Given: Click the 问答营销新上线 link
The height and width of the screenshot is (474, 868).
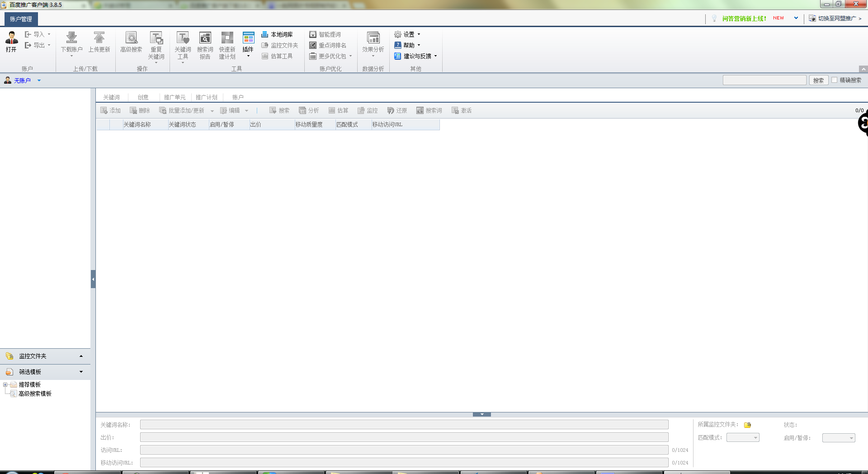Looking at the screenshot, I should coord(744,19).
